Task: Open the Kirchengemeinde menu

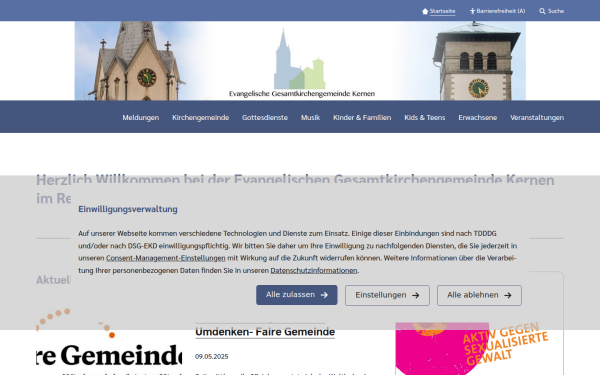Action: 201,117
